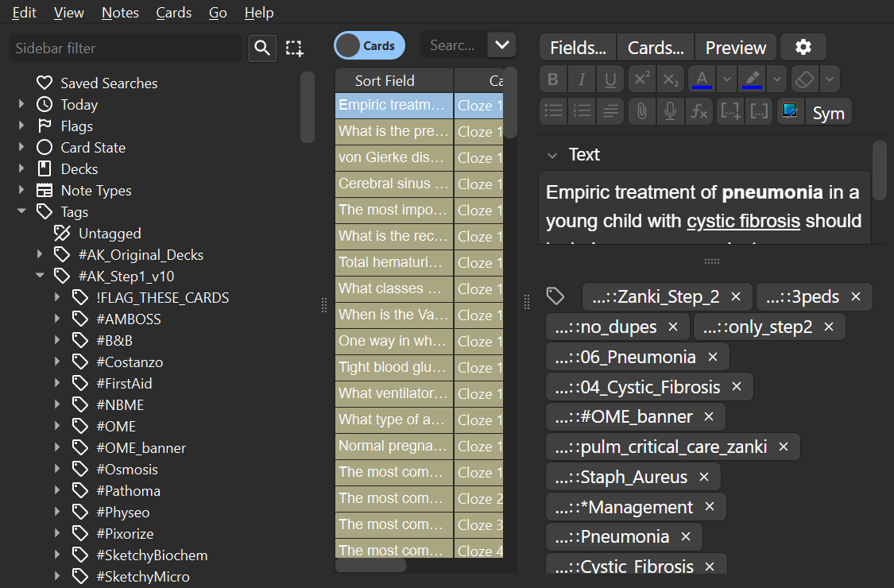Click the eraser remove formatting icon
Viewport: 894px width, 588px height.
click(805, 79)
